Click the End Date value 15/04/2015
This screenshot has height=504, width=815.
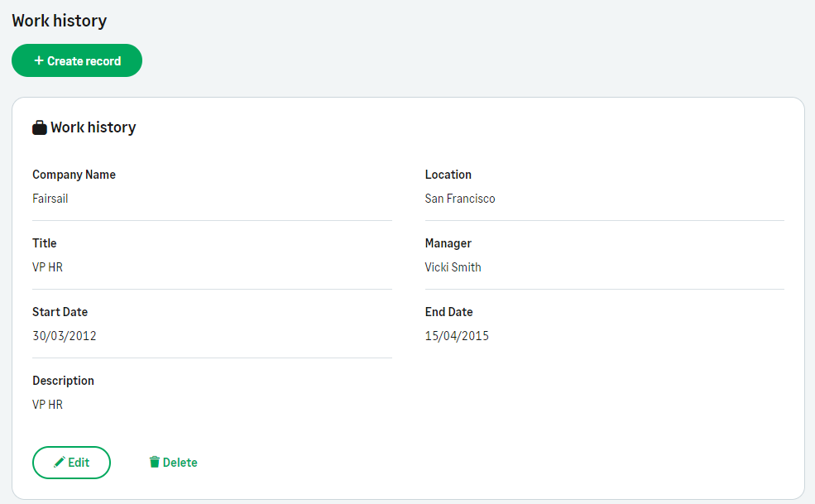point(457,336)
